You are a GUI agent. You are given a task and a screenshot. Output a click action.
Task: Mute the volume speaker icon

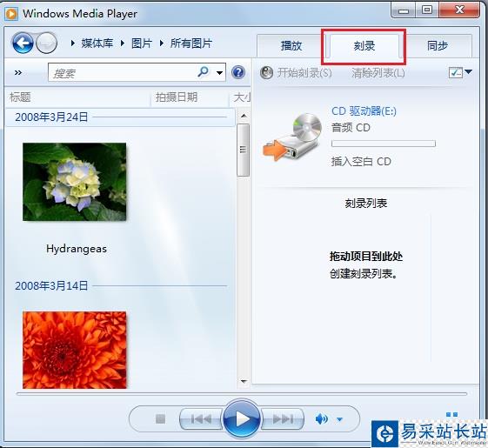pos(322,419)
